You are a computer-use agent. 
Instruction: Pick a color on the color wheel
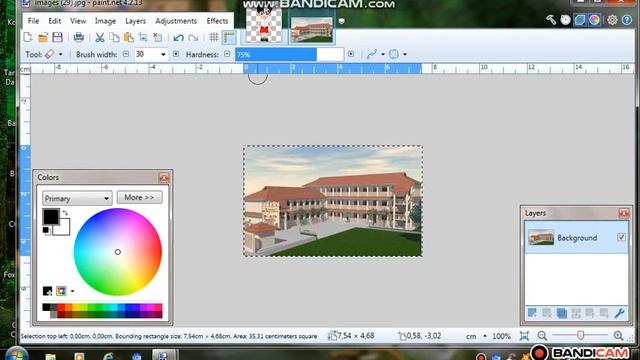click(118, 252)
